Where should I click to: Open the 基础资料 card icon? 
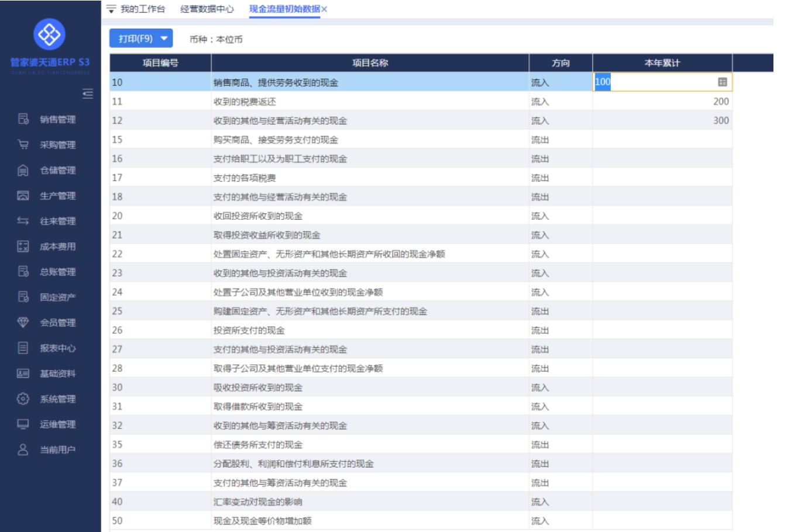[x=23, y=373]
